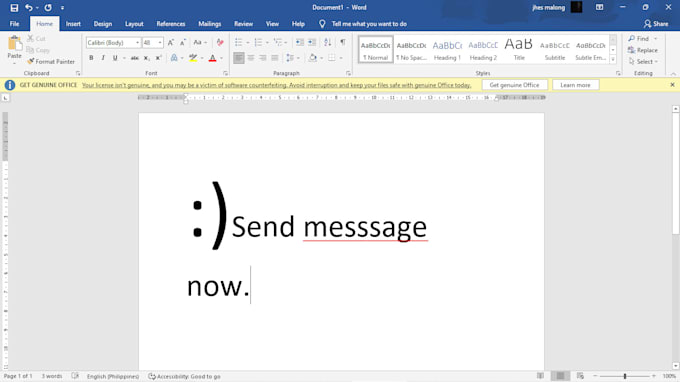Screen dimensions: 680x382
Task: Expand the Styles gallery
Action: pyautogui.click(x=613, y=59)
